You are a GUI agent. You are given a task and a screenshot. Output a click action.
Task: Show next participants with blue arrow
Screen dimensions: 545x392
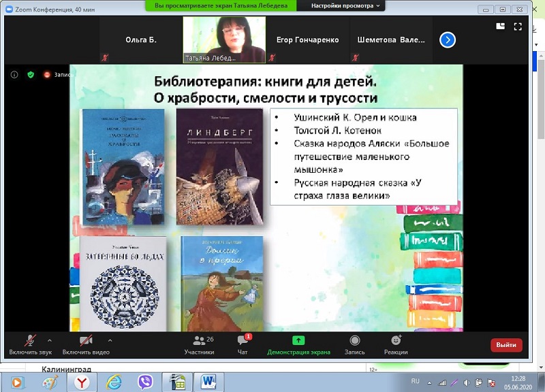(448, 40)
